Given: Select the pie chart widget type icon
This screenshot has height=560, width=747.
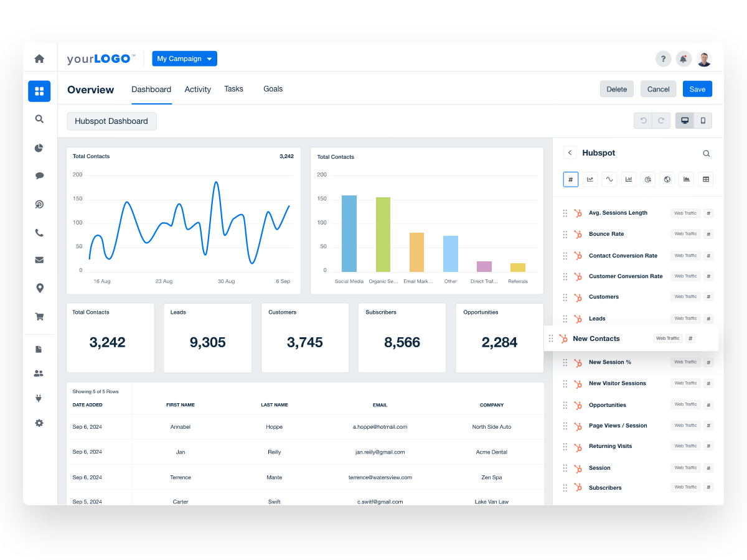Looking at the screenshot, I should [x=648, y=179].
